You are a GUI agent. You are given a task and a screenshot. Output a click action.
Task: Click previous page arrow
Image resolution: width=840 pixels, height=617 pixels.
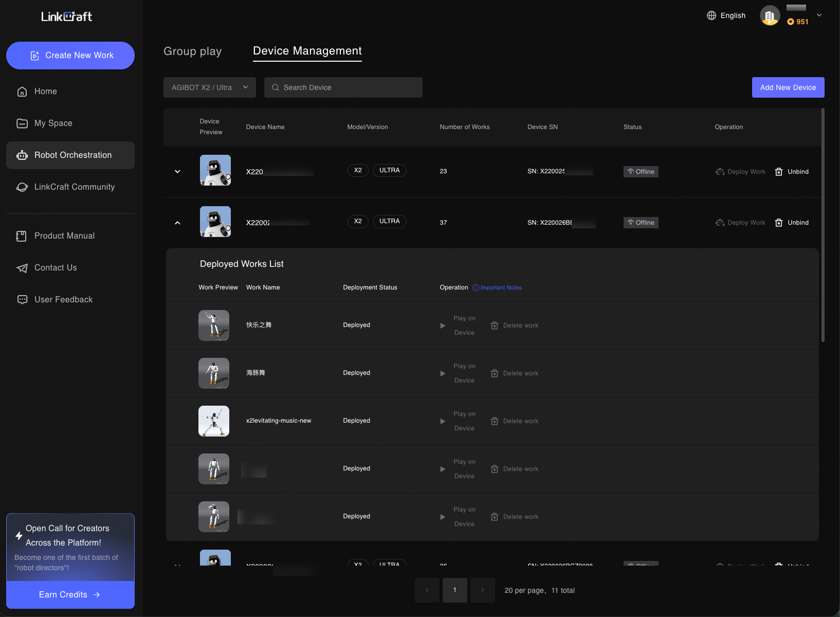click(x=427, y=590)
